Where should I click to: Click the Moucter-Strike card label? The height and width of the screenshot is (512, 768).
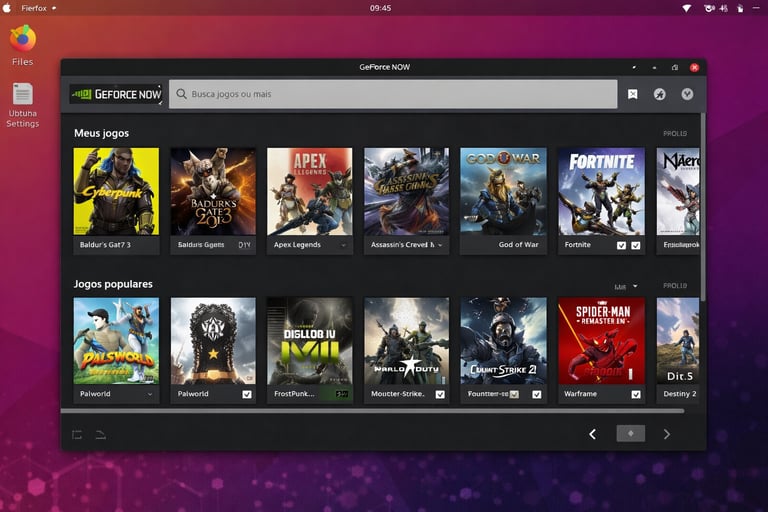pyautogui.click(x=398, y=394)
